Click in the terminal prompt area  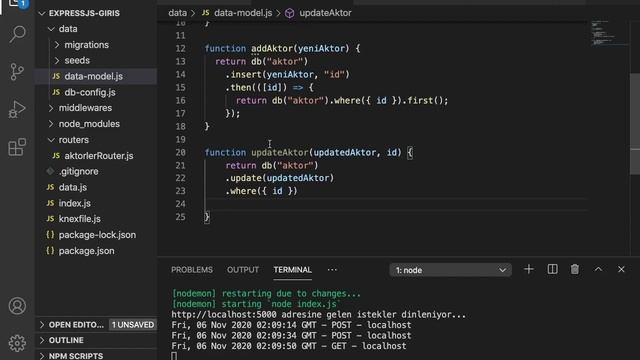(174, 356)
